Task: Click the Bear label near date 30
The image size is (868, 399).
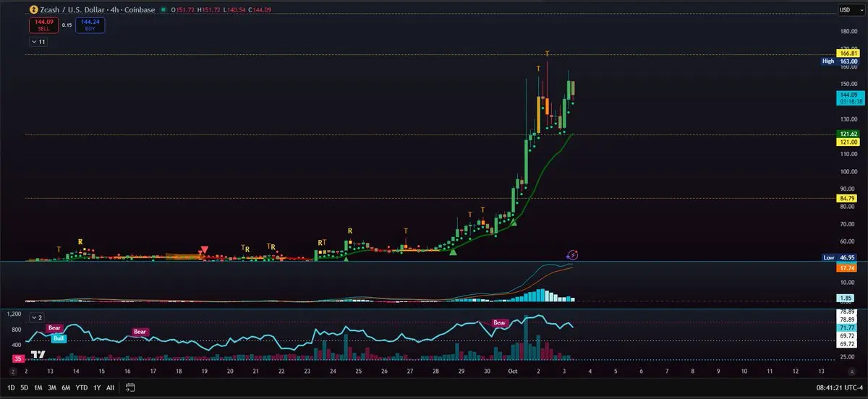Action: pos(500,322)
